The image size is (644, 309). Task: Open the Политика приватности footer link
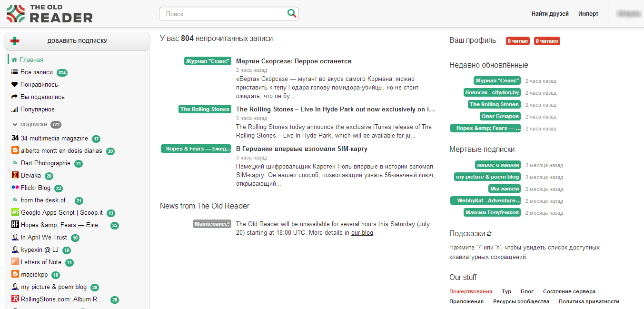point(589,301)
